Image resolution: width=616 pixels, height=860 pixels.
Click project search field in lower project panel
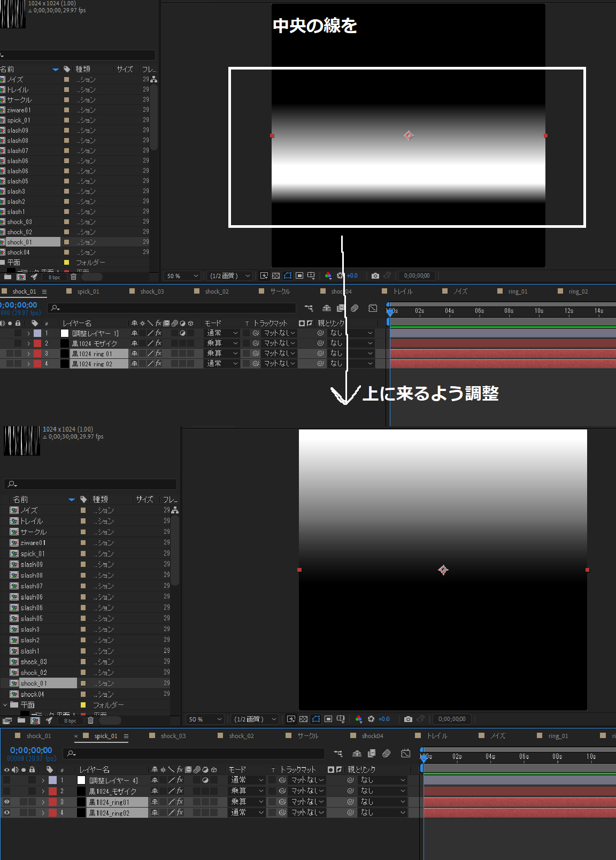90,484
